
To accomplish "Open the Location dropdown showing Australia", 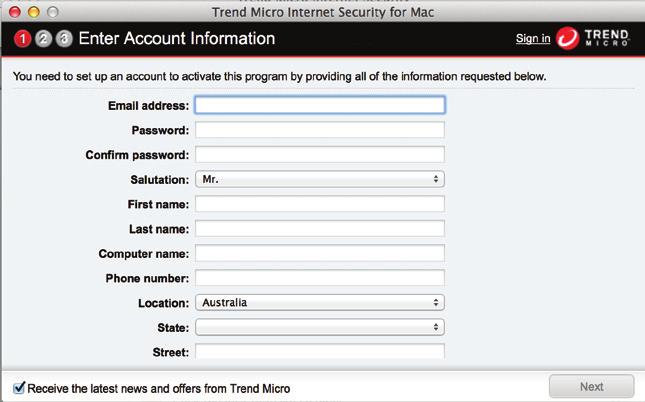I will pyautogui.click(x=320, y=303).
